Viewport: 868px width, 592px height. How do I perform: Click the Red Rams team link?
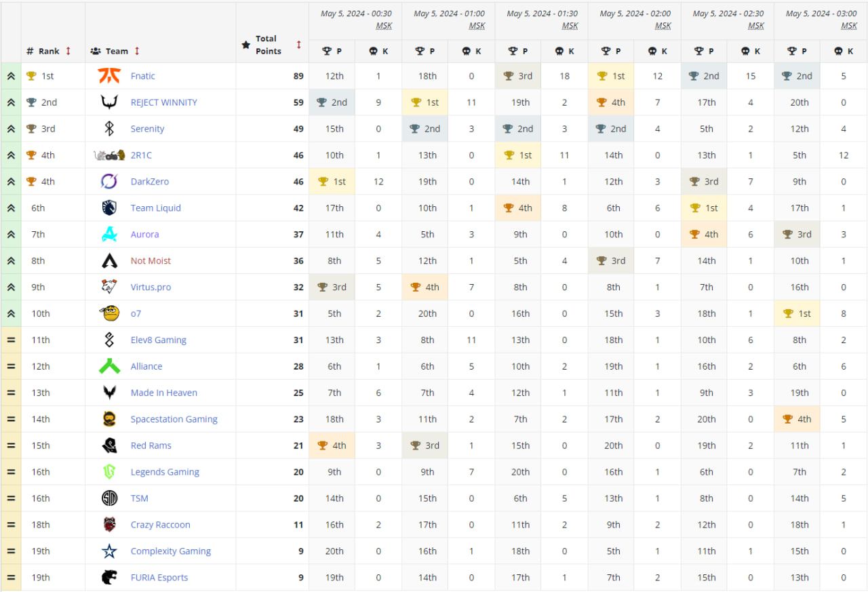151,446
